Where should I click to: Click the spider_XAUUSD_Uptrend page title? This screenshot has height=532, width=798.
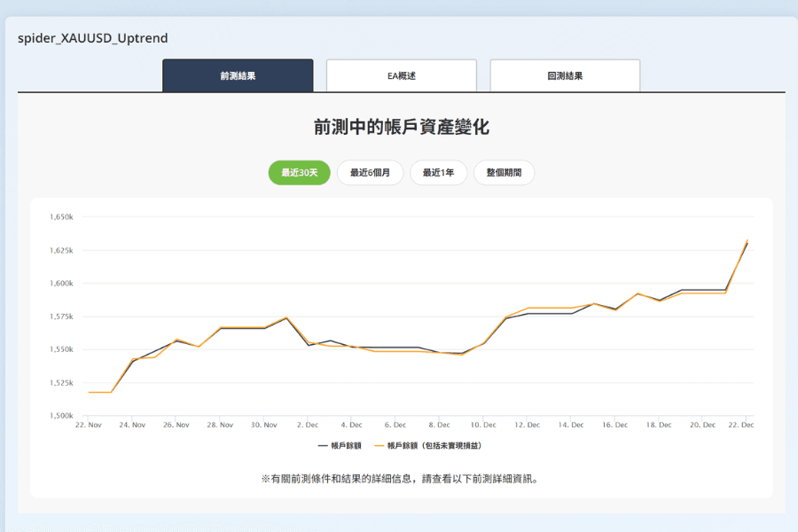pos(93,38)
